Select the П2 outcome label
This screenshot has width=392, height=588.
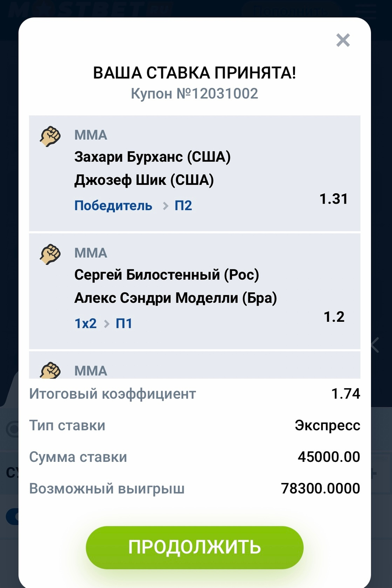(183, 205)
